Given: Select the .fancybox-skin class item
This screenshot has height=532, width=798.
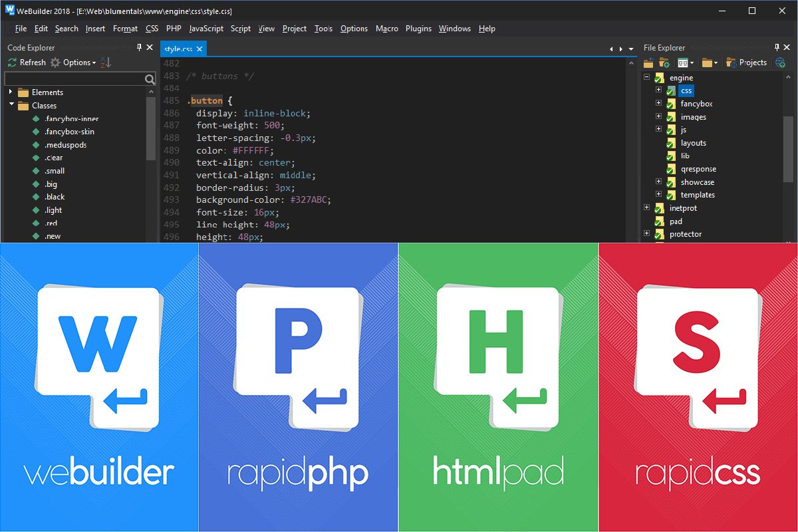Looking at the screenshot, I should (69, 132).
